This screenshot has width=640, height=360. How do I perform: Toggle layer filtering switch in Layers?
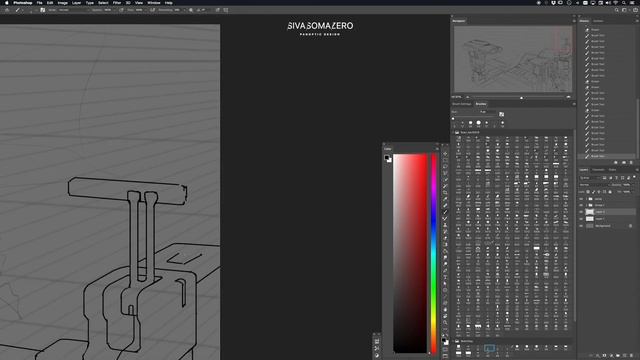click(634, 177)
